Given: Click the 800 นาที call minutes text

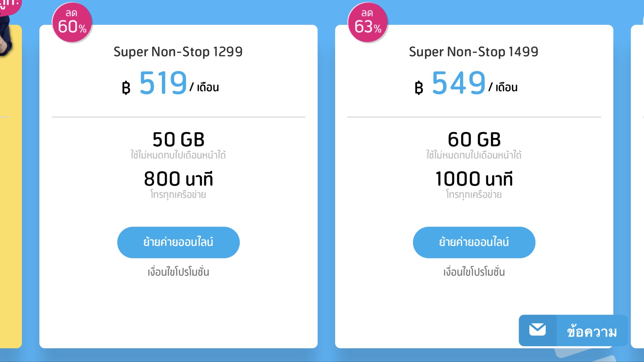Looking at the screenshot, I should pyautogui.click(x=178, y=179).
